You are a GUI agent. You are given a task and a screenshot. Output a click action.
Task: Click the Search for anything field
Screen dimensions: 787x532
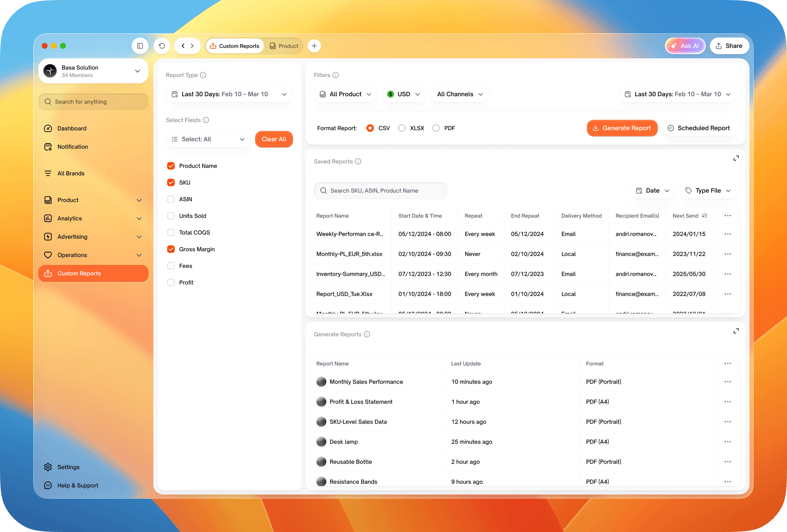pyautogui.click(x=93, y=102)
